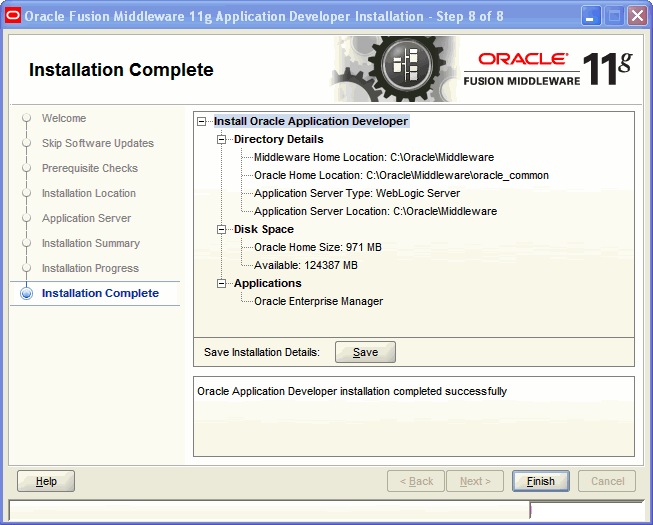Click the disabled Cancel button

[x=607, y=481]
